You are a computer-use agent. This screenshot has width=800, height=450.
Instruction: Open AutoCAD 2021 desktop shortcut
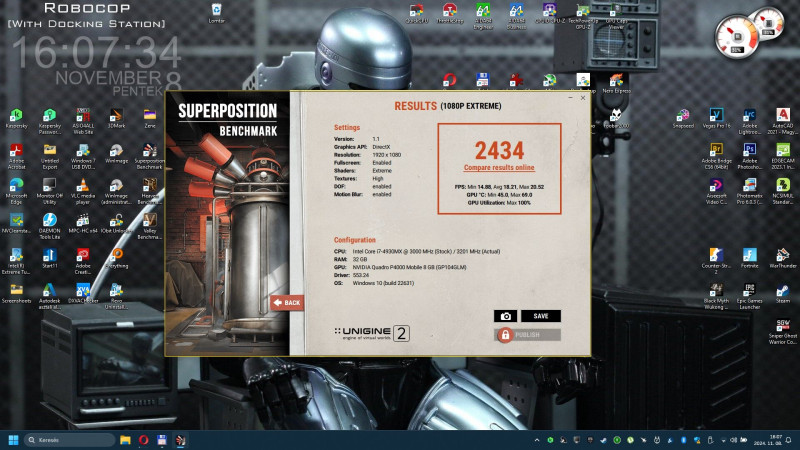click(783, 121)
